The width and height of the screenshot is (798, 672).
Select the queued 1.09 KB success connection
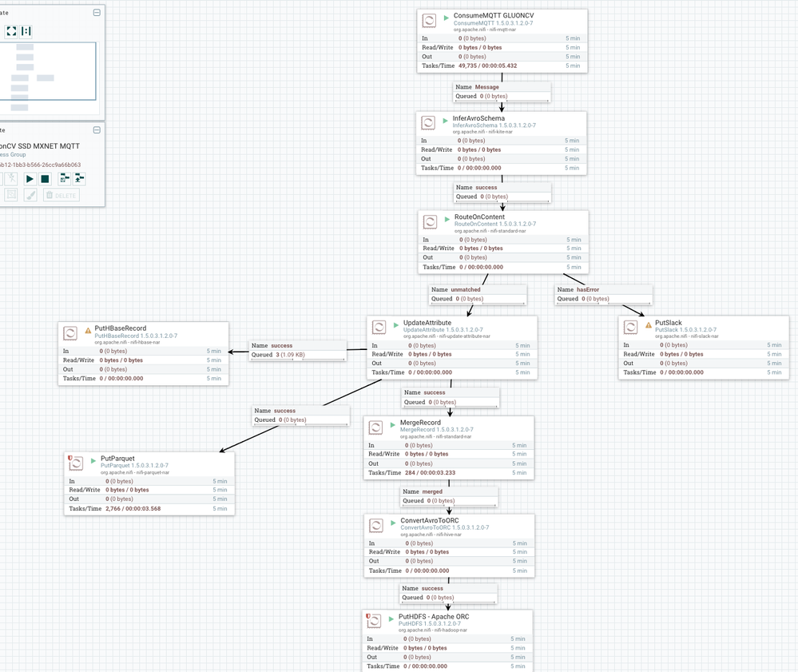pos(299,350)
